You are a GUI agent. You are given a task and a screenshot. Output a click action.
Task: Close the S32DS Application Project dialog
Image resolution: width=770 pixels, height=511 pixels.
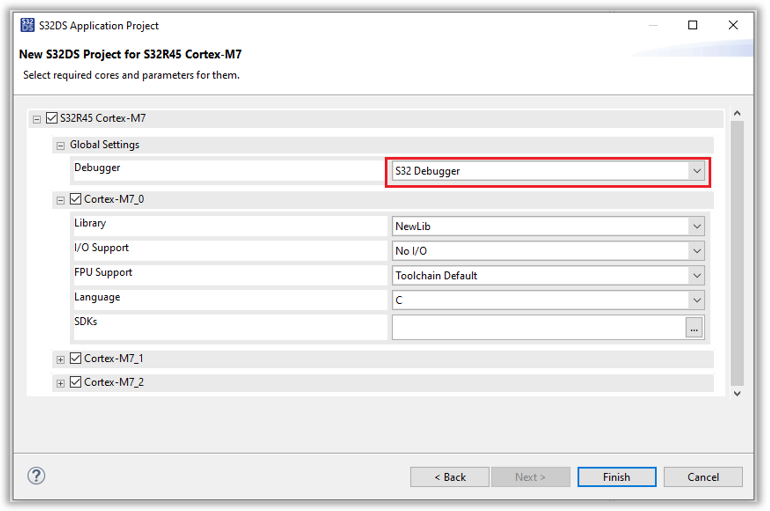tap(733, 25)
